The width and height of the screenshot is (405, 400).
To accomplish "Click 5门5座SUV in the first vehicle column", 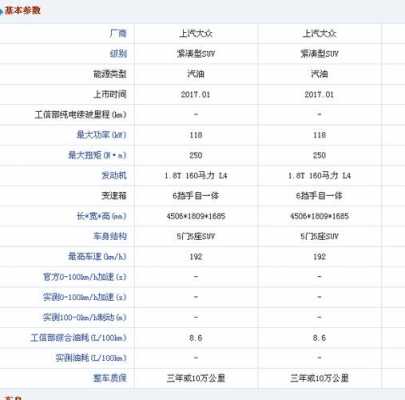I will pos(196,236).
